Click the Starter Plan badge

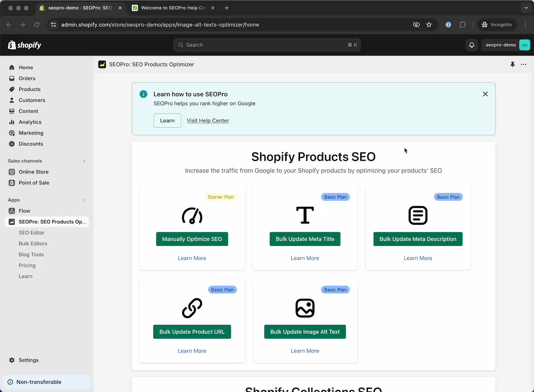coord(221,197)
